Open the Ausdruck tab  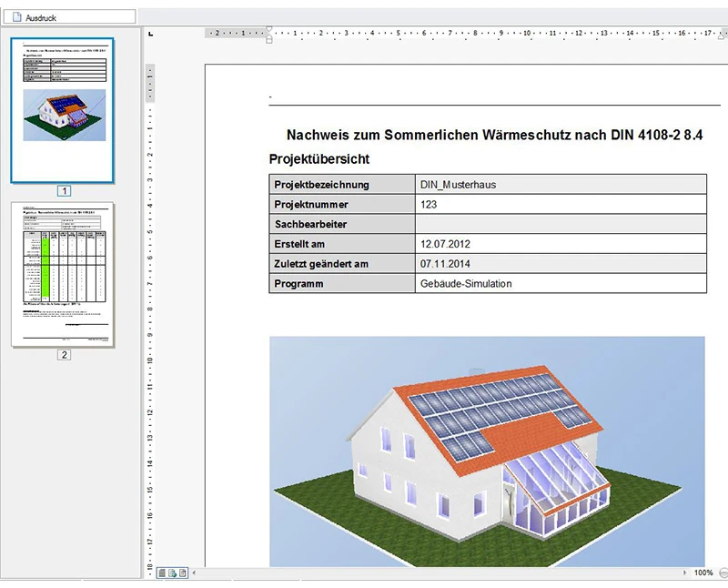[x=42, y=17]
